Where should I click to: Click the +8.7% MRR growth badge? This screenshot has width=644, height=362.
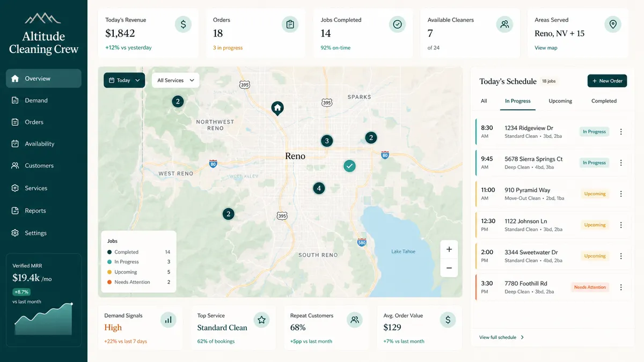(22, 292)
